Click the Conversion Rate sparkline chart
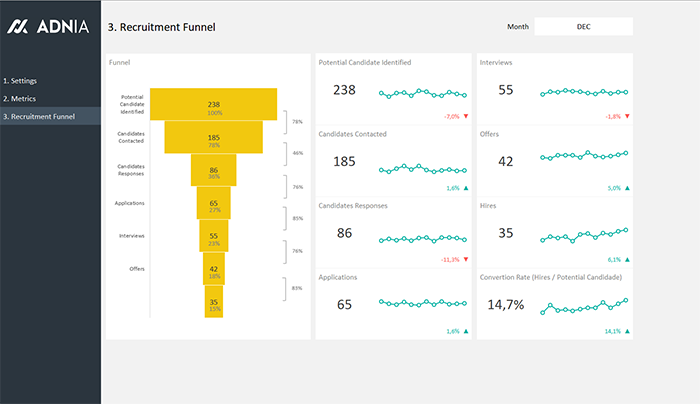This screenshot has height=404, width=700. (584, 305)
